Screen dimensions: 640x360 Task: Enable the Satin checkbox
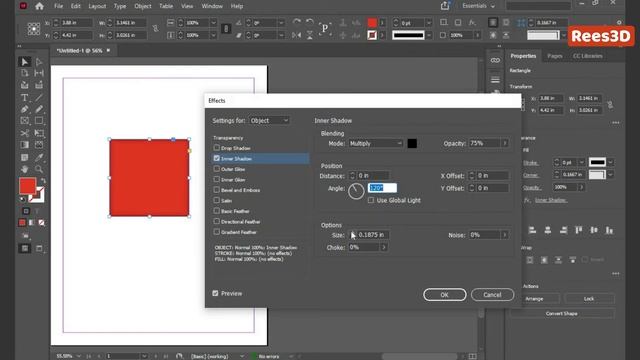point(217,200)
